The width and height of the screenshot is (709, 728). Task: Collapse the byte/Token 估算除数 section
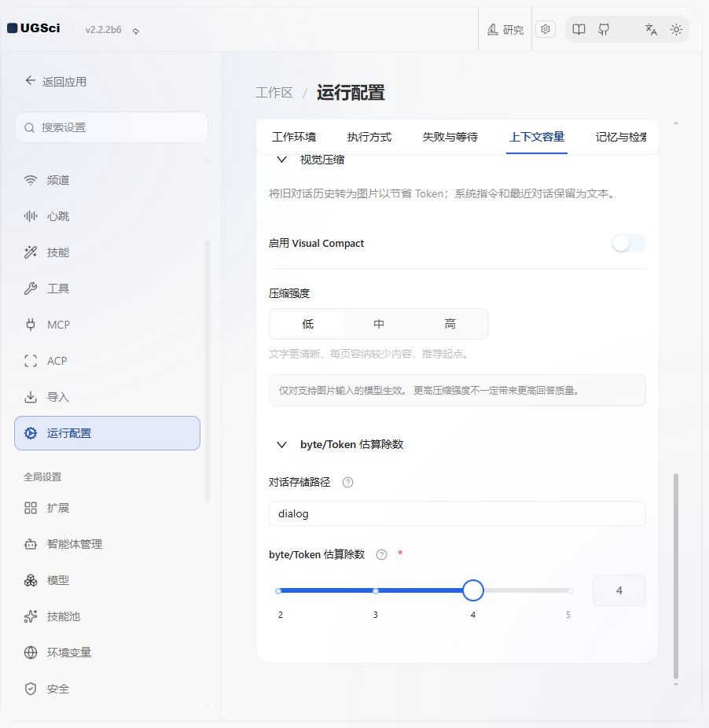(x=281, y=445)
